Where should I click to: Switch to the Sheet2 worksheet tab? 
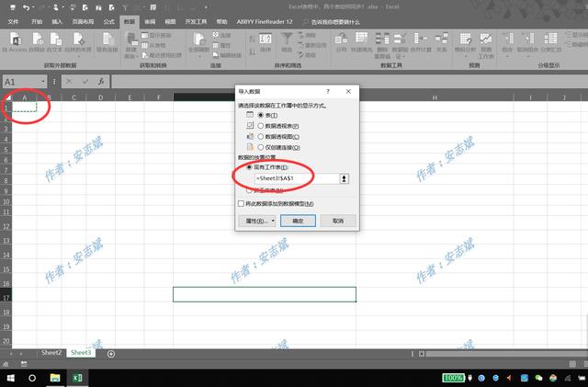(51, 352)
